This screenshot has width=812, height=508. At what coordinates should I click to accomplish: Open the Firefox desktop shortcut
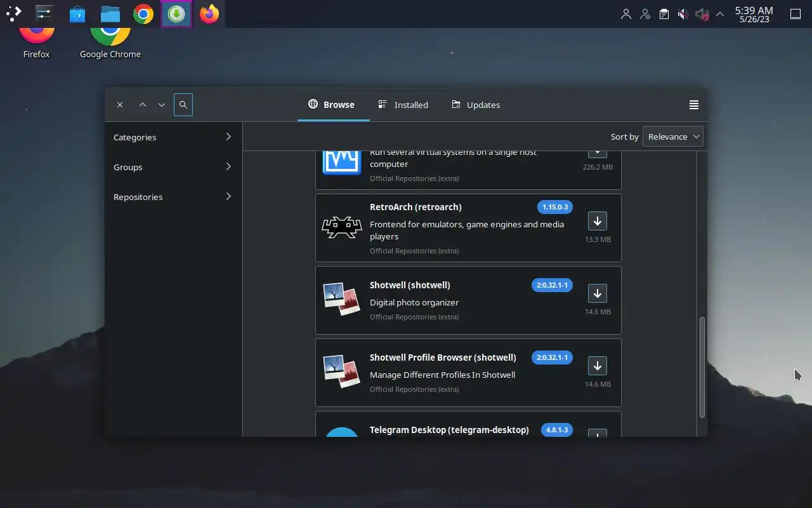coord(37,43)
